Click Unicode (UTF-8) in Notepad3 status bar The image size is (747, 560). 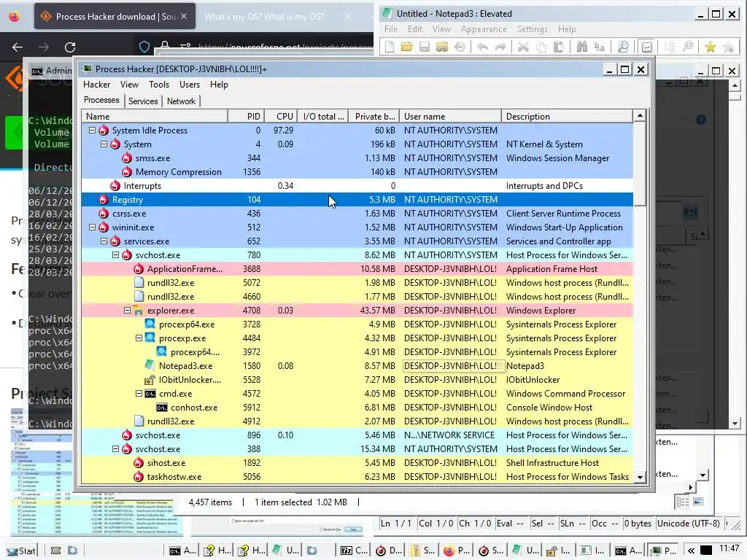(689, 524)
